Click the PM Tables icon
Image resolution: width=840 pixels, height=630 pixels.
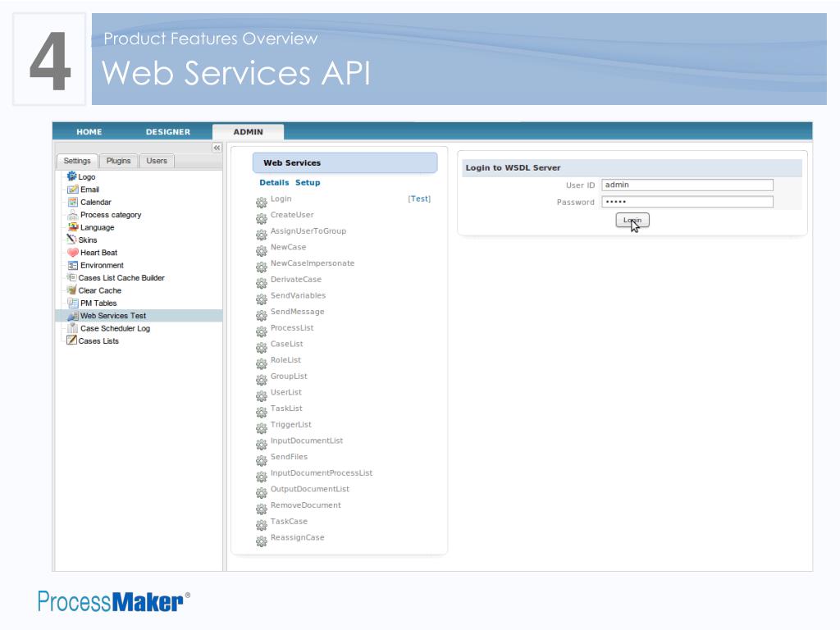click(73, 303)
